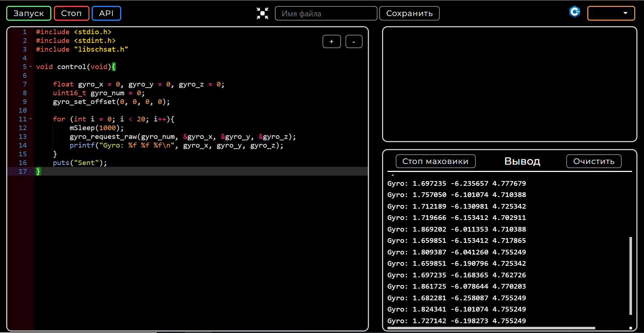644x333 pixels.
Task: Click the C++ language logo icon
Action: pos(575,12)
